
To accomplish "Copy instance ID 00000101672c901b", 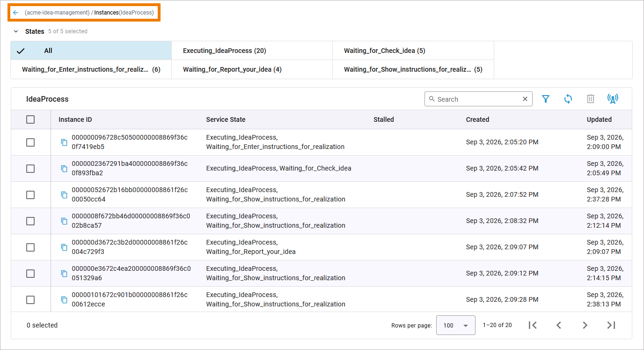I will point(65,299).
